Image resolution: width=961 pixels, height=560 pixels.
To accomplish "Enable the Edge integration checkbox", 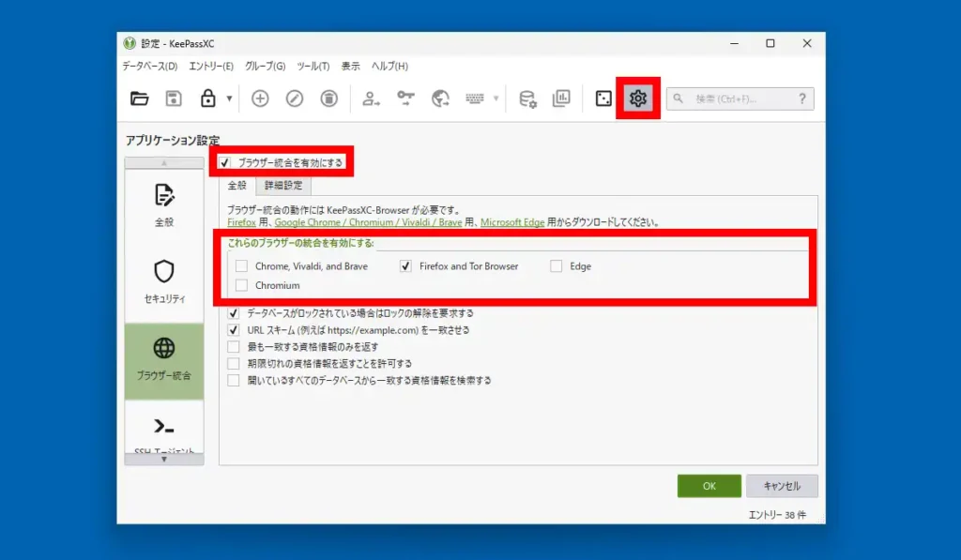I will point(556,265).
